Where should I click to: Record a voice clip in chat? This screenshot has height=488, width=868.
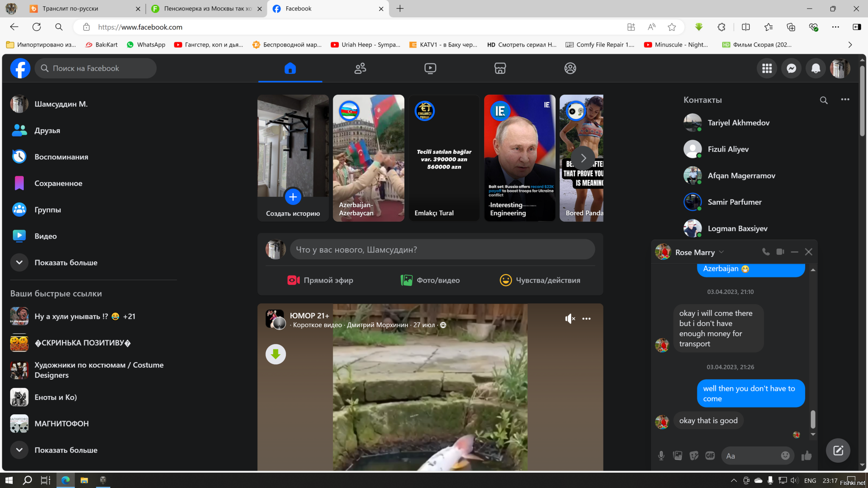click(x=661, y=456)
